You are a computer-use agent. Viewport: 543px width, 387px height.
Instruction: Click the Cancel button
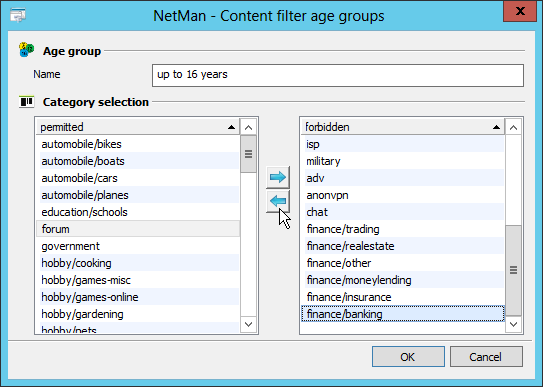486,357
